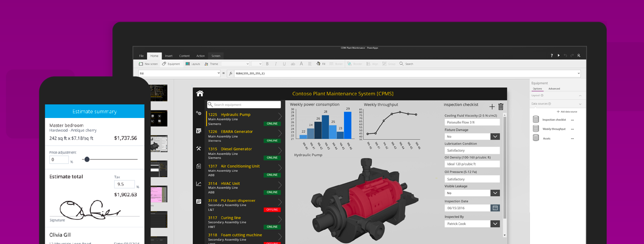Open the card layout sidebar icon below the gears
Image resolution: width=644 pixels, height=244 pixels.
199,131
